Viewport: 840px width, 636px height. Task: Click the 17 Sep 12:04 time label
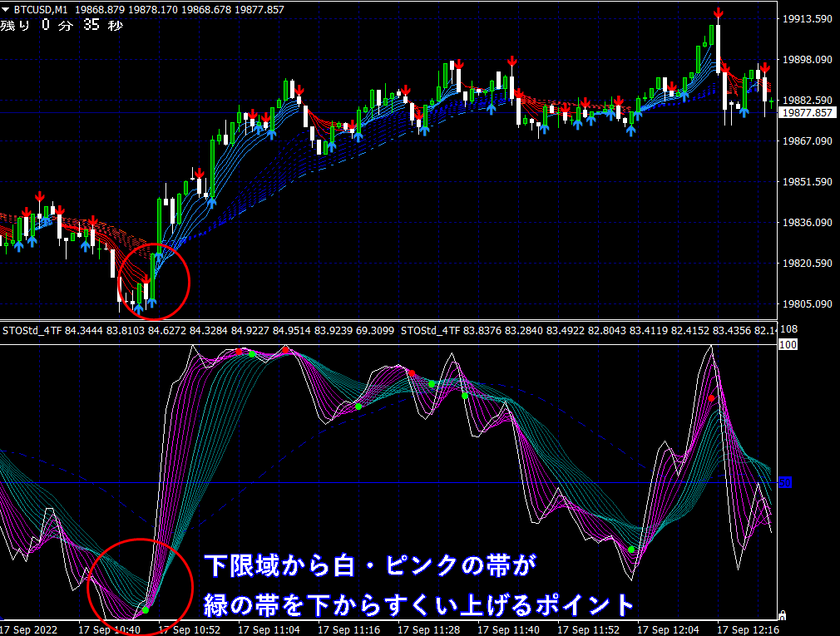(x=668, y=629)
